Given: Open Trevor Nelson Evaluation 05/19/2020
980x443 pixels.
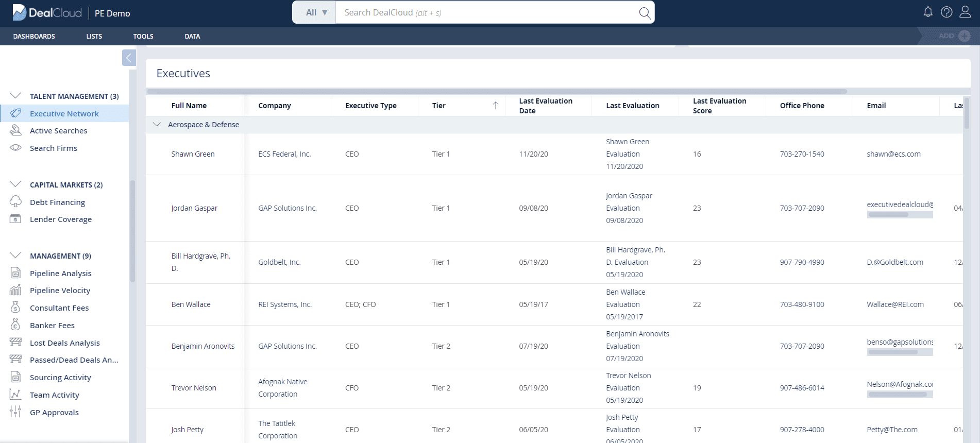Looking at the screenshot, I should click(x=629, y=388).
